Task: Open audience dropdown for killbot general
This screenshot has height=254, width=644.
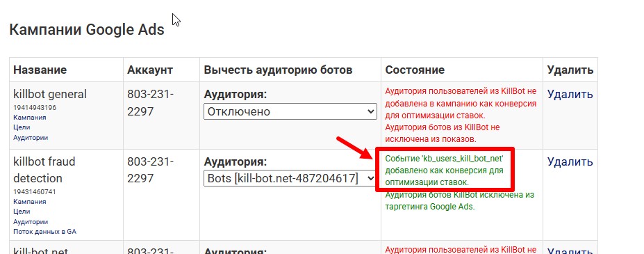Action: 290,111
